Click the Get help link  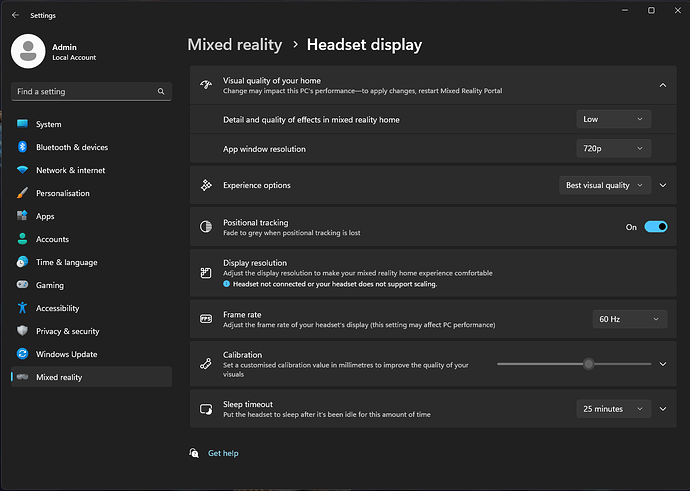[223, 453]
